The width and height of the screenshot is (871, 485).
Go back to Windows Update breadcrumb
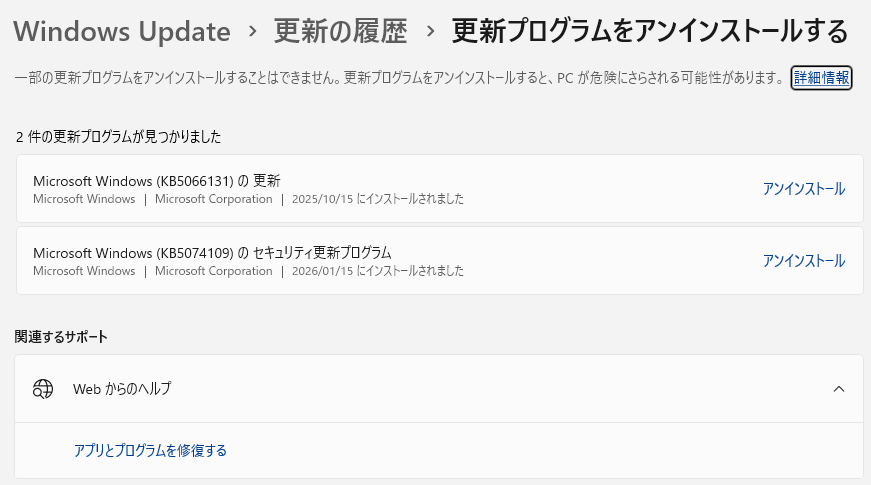click(122, 32)
